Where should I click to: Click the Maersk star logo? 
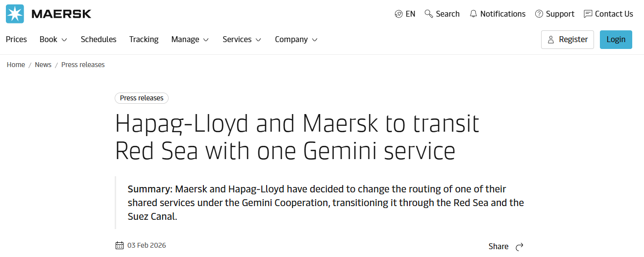15,14
